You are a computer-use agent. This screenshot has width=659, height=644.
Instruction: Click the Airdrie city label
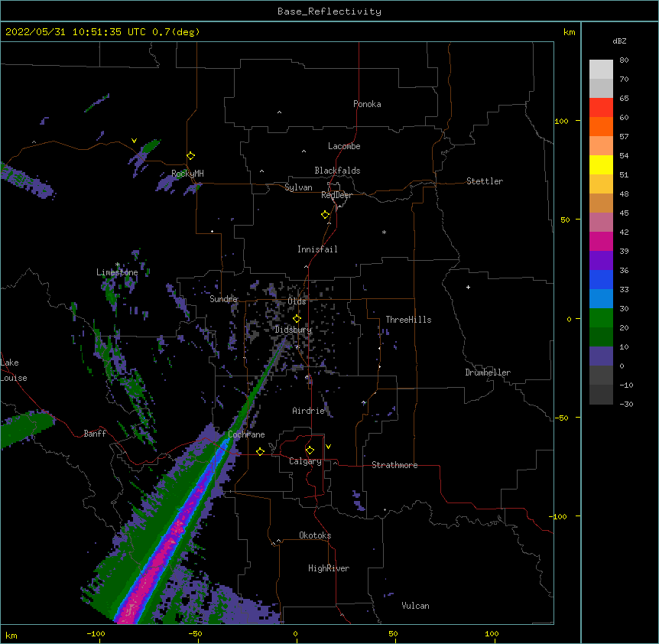(308, 411)
